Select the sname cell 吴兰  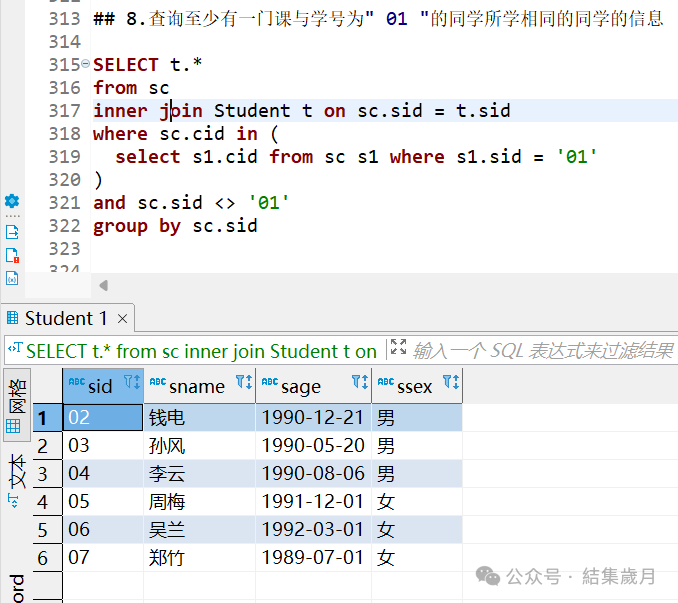click(200, 530)
